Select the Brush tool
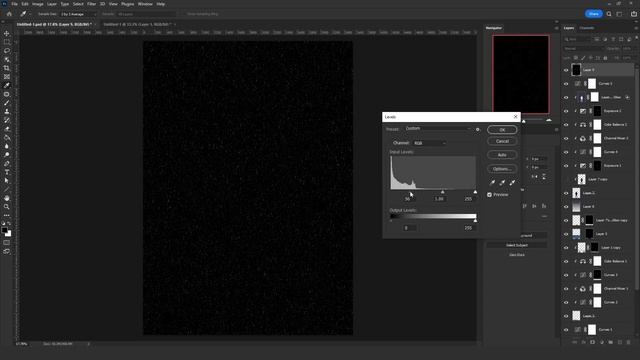This screenshot has height=360, width=640. (7, 103)
